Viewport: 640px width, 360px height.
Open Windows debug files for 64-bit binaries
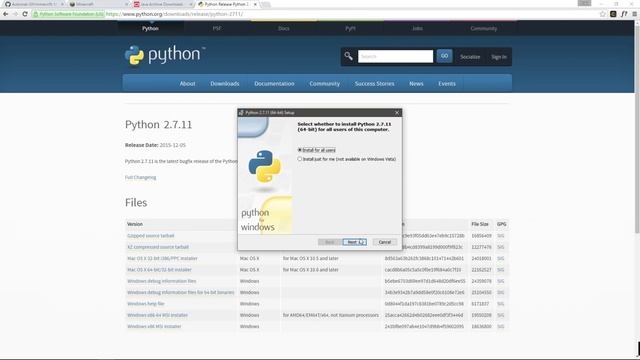pos(181,293)
